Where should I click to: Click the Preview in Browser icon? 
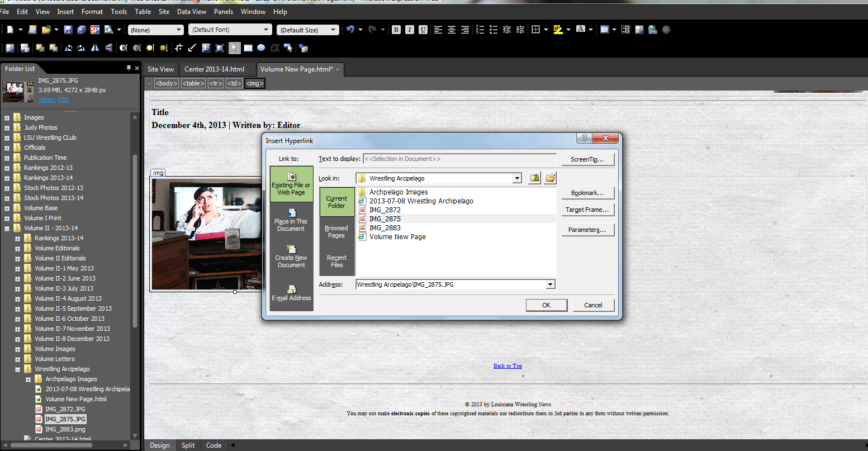pyautogui.click(x=109, y=30)
